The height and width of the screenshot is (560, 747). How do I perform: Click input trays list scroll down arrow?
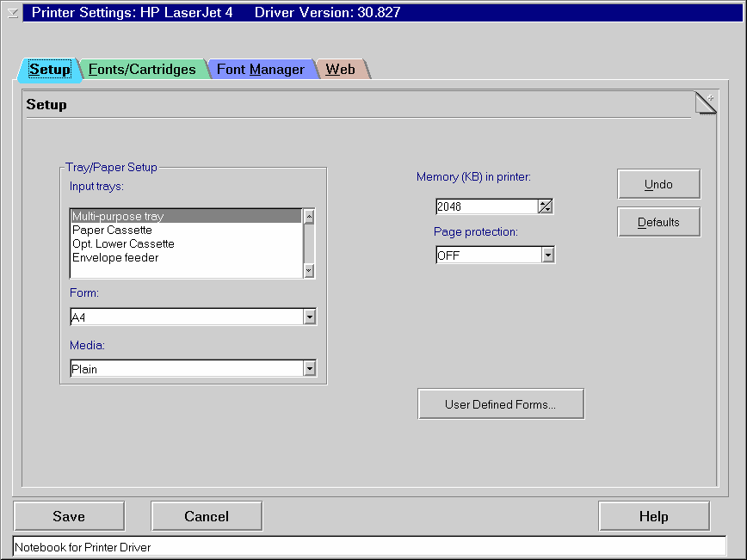(x=309, y=270)
